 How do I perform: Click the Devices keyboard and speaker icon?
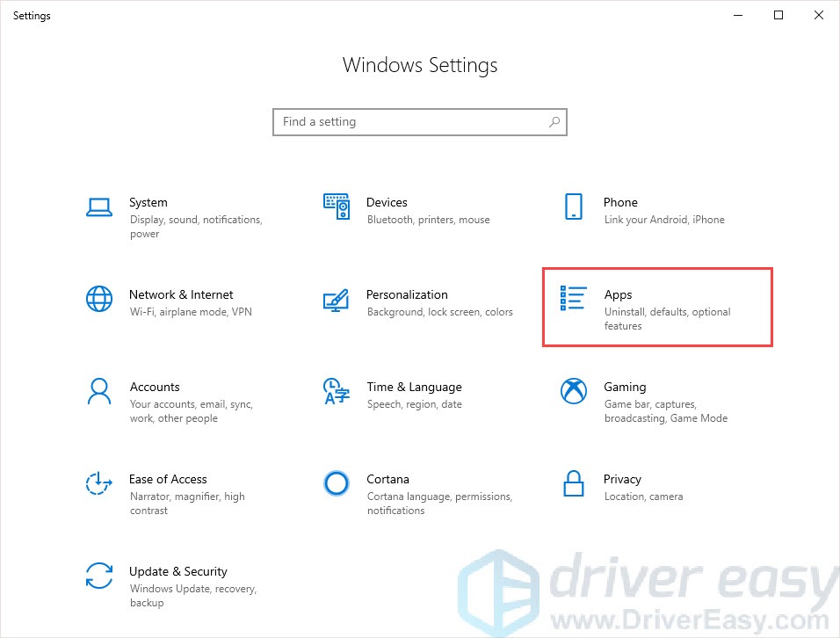point(337,207)
